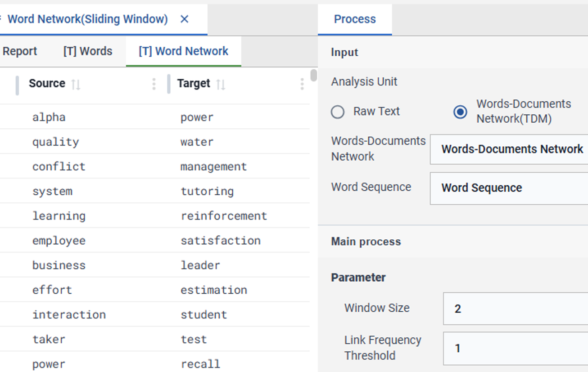Click the Parameter section label
Image resolution: width=588 pixels, height=372 pixels.
pos(358,278)
